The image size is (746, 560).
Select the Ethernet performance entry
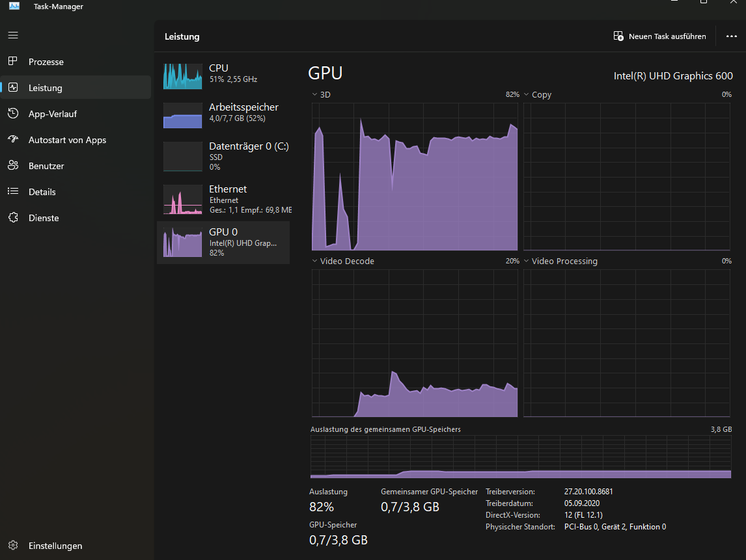pyautogui.click(x=223, y=198)
